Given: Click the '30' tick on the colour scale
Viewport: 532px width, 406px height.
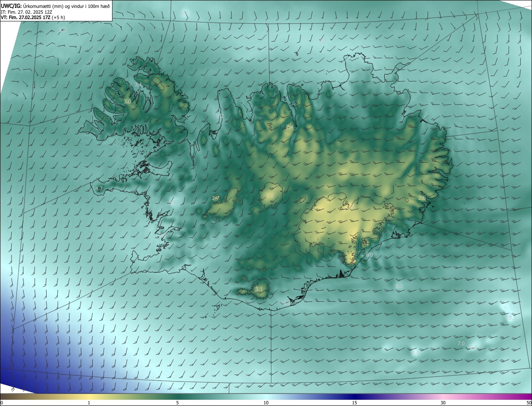Looking at the screenshot, I should [x=443, y=403].
